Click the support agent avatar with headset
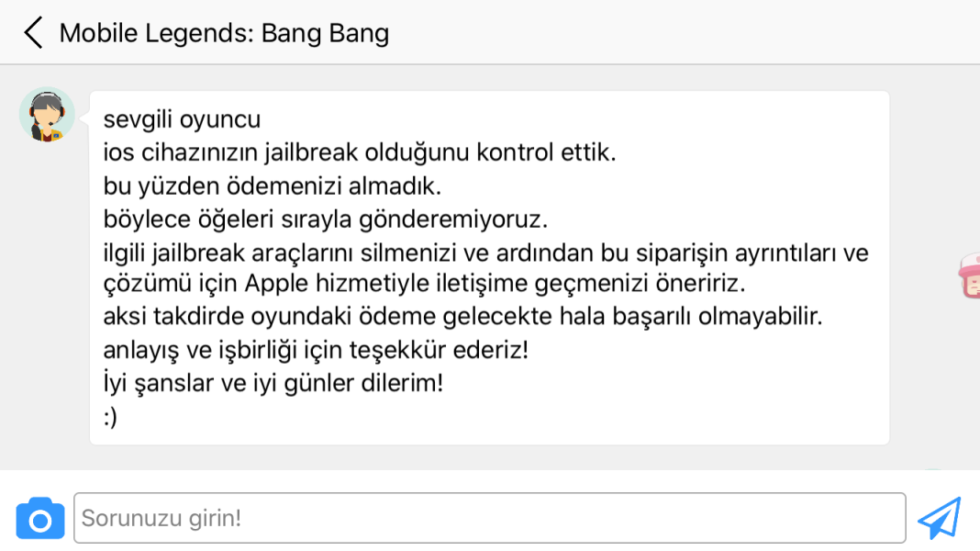 click(46, 115)
